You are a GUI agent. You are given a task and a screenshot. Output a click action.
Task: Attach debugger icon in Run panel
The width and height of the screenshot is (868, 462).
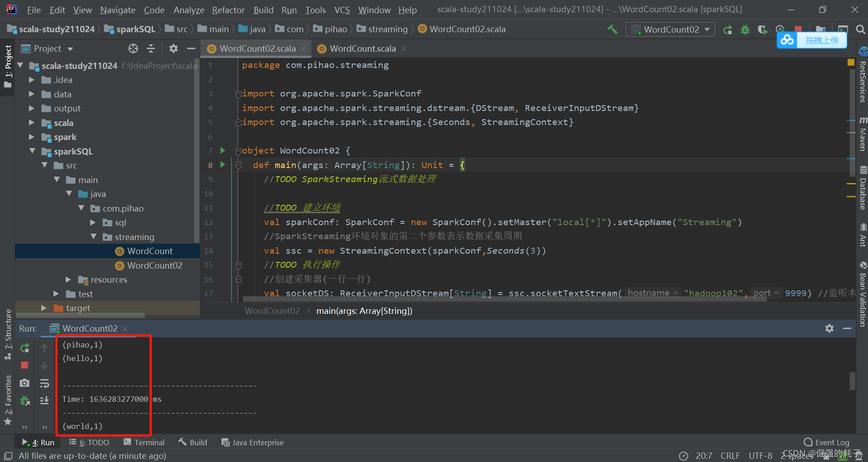point(25,400)
